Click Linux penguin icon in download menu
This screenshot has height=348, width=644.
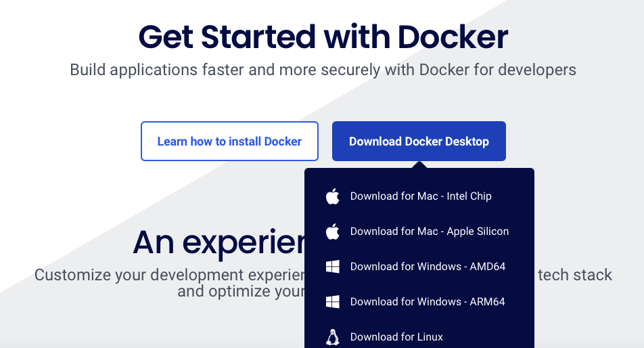click(x=333, y=337)
